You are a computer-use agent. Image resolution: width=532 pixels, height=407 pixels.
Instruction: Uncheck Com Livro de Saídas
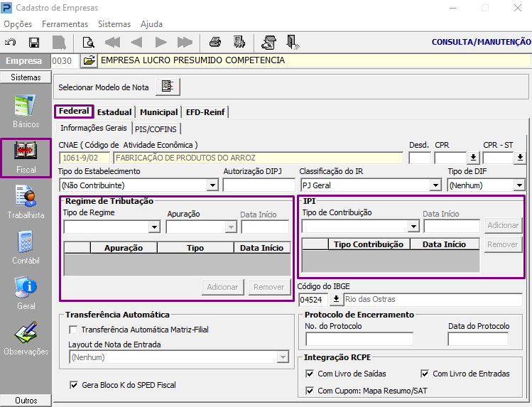tap(309, 374)
